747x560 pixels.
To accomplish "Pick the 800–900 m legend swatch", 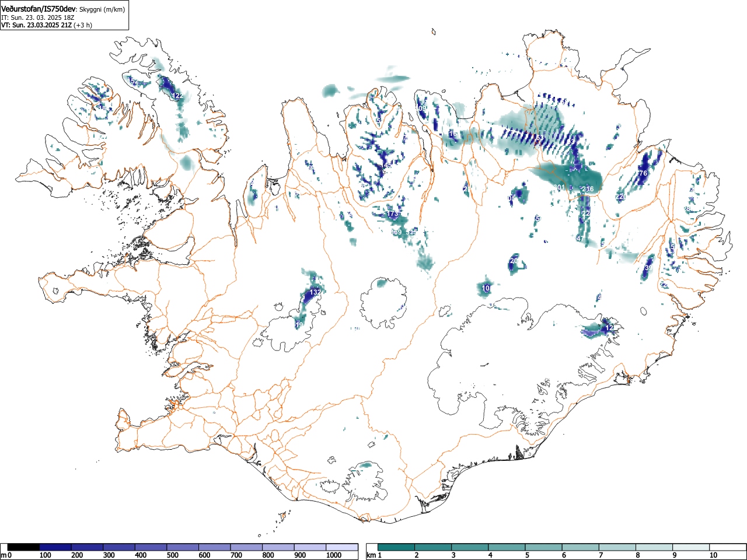I will click(x=278, y=547).
